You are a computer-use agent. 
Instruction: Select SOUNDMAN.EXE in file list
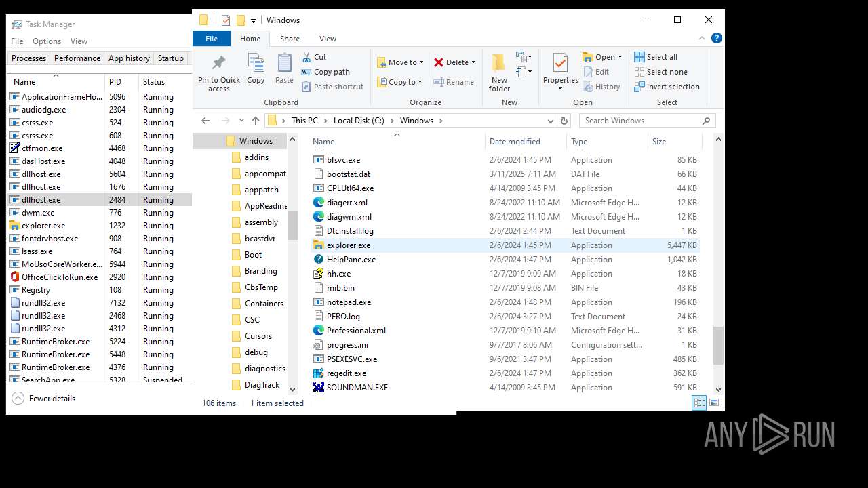pos(357,388)
